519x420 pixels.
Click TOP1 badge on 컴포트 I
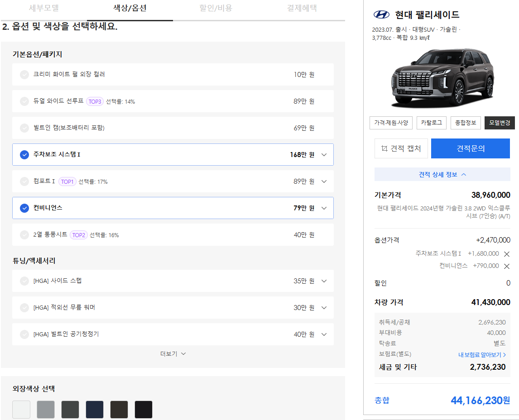tap(67, 181)
